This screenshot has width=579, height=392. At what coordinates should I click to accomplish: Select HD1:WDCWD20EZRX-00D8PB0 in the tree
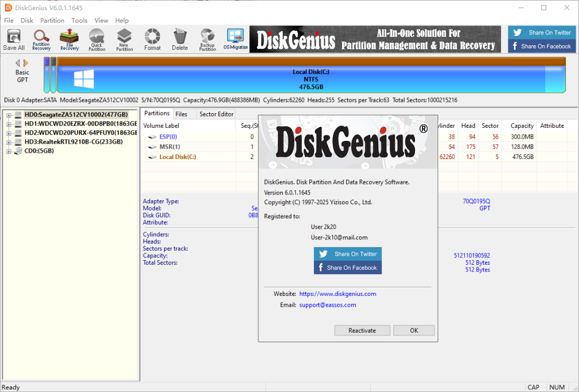coord(80,124)
